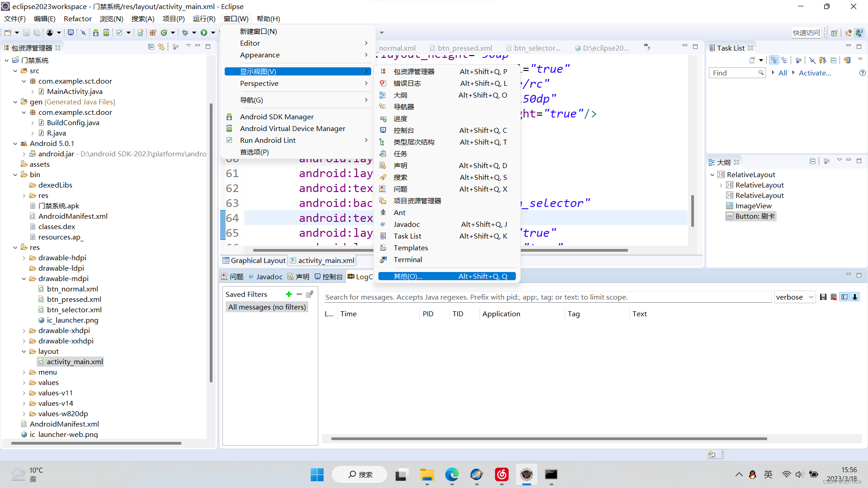Collapse the drawable-mdpi folder
The image size is (868, 488).
point(24,279)
